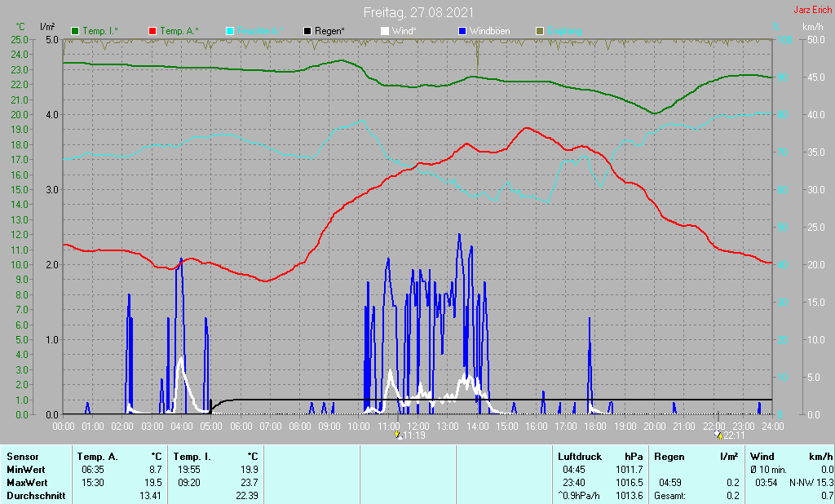Click the red Temp. A. legend swatch
The height and width of the screenshot is (504, 835).
coord(152,31)
